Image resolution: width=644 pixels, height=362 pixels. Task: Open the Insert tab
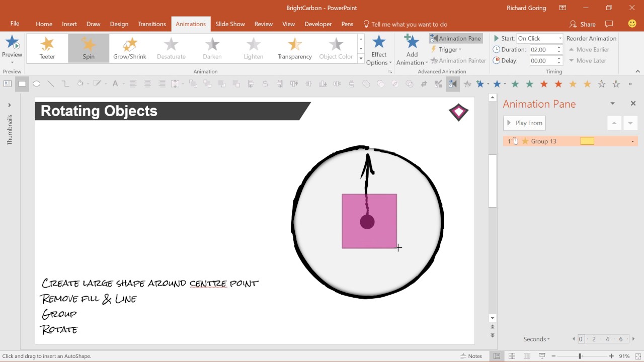pyautogui.click(x=69, y=24)
